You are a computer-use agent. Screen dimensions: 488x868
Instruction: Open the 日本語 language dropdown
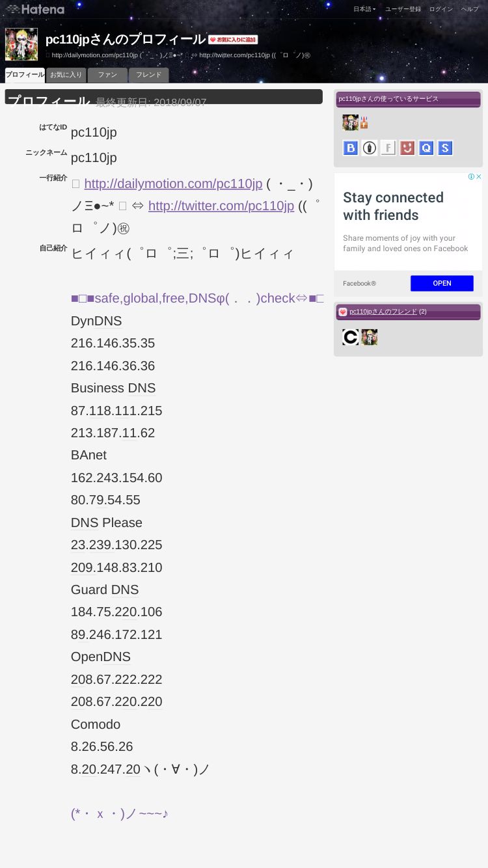coord(364,9)
